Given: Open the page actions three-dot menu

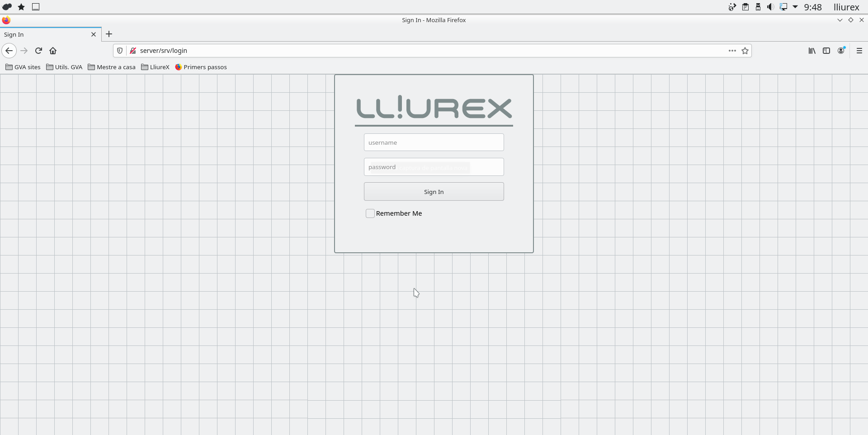Looking at the screenshot, I should [732, 51].
